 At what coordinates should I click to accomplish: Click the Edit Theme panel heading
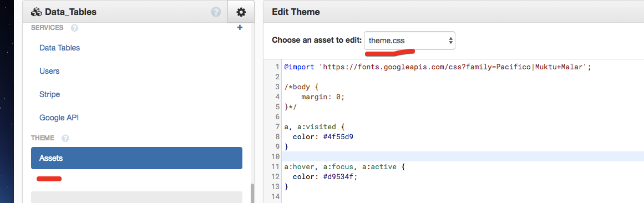tap(296, 12)
